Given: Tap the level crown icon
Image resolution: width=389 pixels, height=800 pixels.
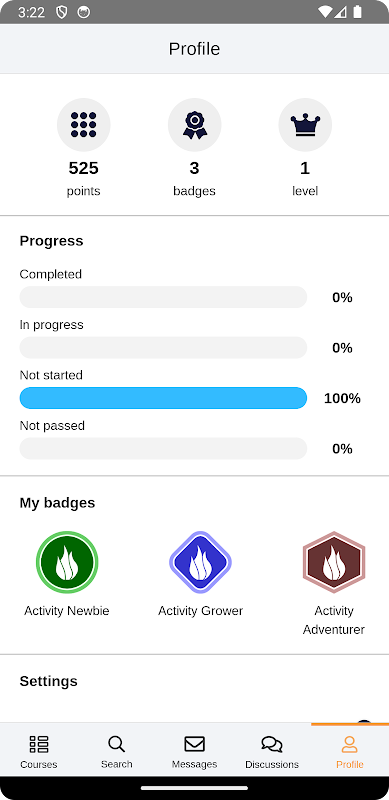Looking at the screenshot, I should pyautogui.click(x=305, y=124).
